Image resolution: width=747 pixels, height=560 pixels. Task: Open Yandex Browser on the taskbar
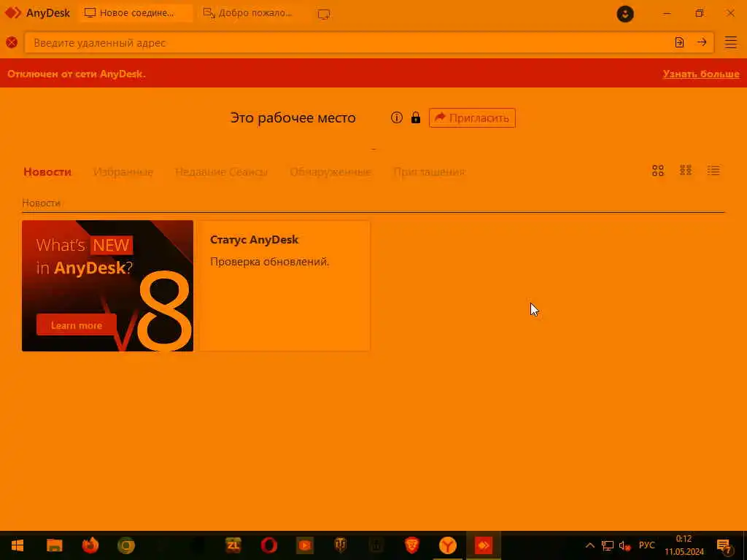448,545
